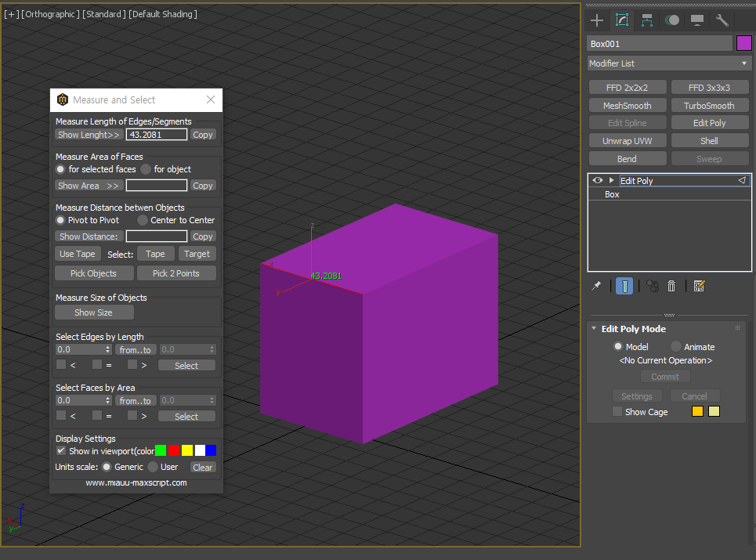Check the equals box under Select Faces by Area
The image size is (756, 560).
tap(97, 415)
